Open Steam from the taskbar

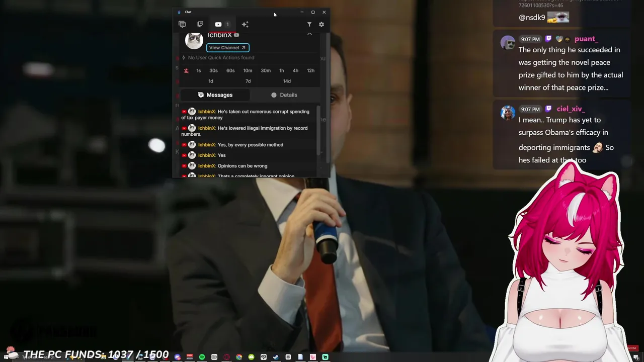[x=276, y=357]
